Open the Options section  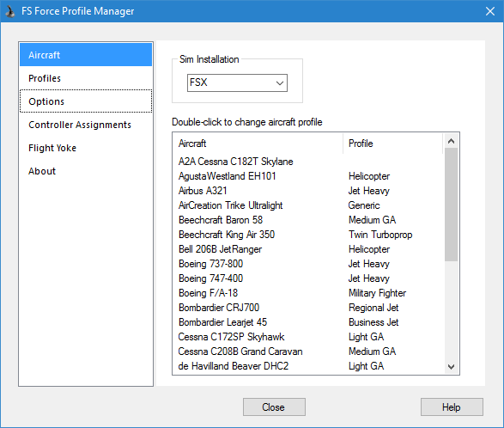[x=86, y=101]
